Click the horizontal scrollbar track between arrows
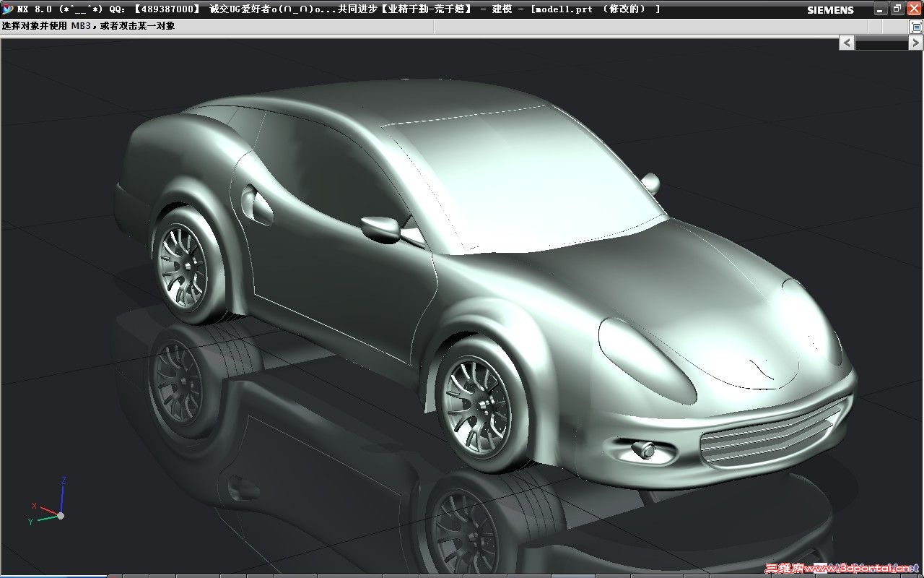Image resolution: width=924 pixels, height=578 pixels. [881, 43]
